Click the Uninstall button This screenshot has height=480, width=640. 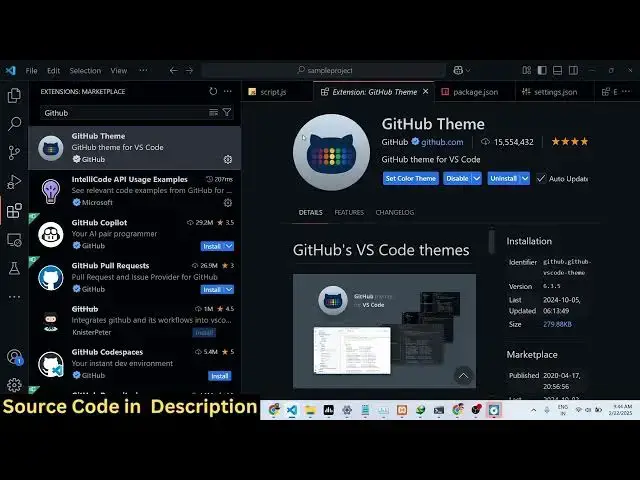[x=504, y=178]
